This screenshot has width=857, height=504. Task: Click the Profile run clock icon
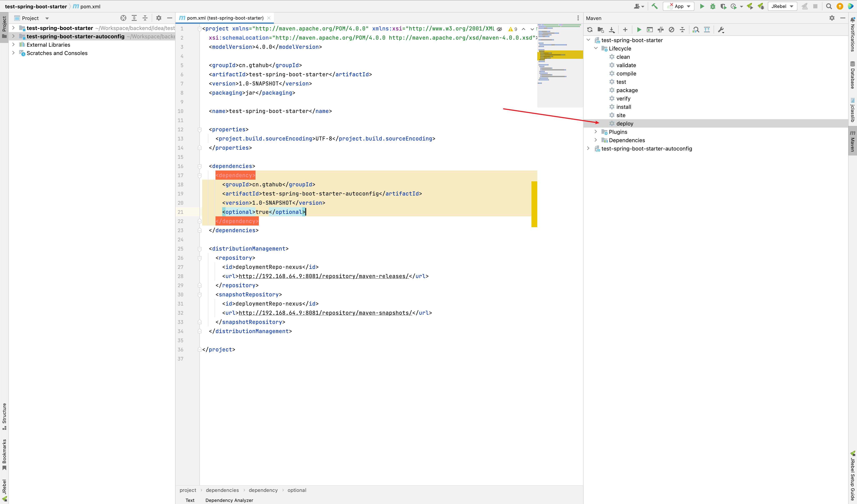coord(734,6)
